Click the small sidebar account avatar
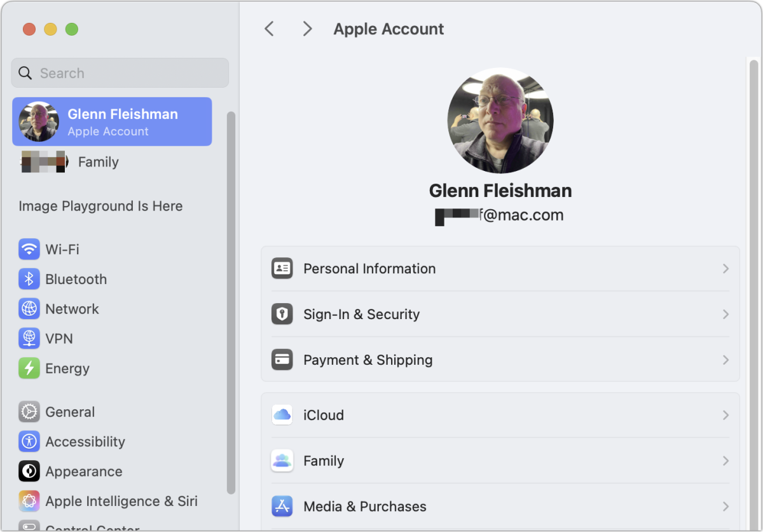The height and width of the screenshot is (532, 763). pyautogui.click(x=39, y=121)
